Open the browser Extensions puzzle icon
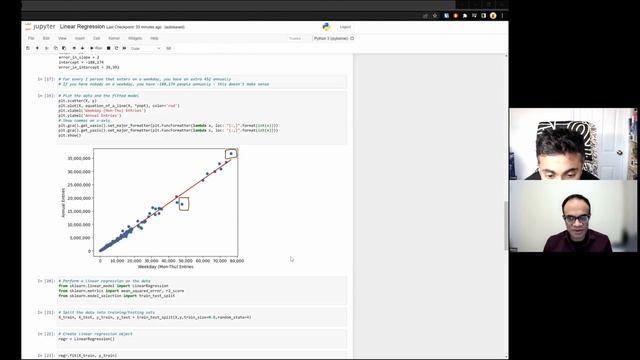Viewport: 640px width, 360px height. (465, 16)
